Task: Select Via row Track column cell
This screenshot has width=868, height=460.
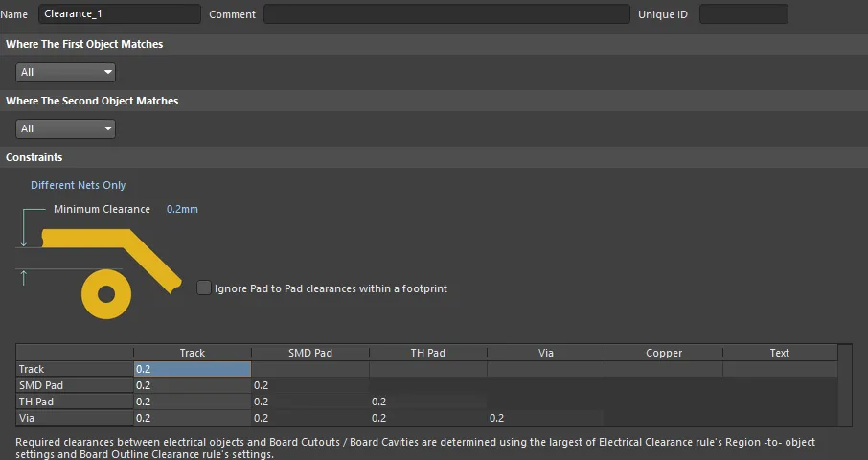Action: click(x=192, y=418)
